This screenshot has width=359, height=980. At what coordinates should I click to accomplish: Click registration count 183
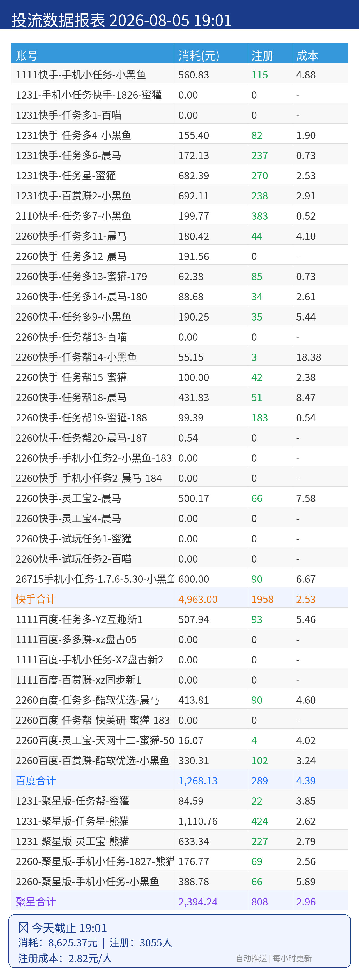coord(260,418)
